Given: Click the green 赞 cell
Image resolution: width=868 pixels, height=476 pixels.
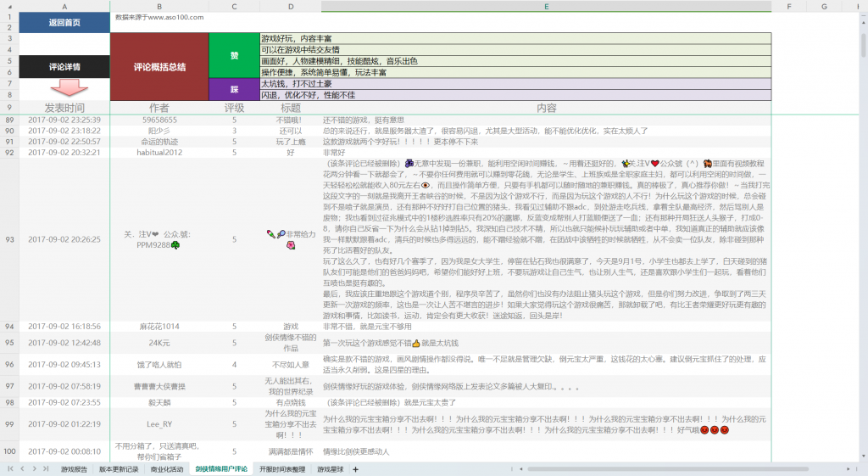Looking at the screenshot, I should coord(234,55).
